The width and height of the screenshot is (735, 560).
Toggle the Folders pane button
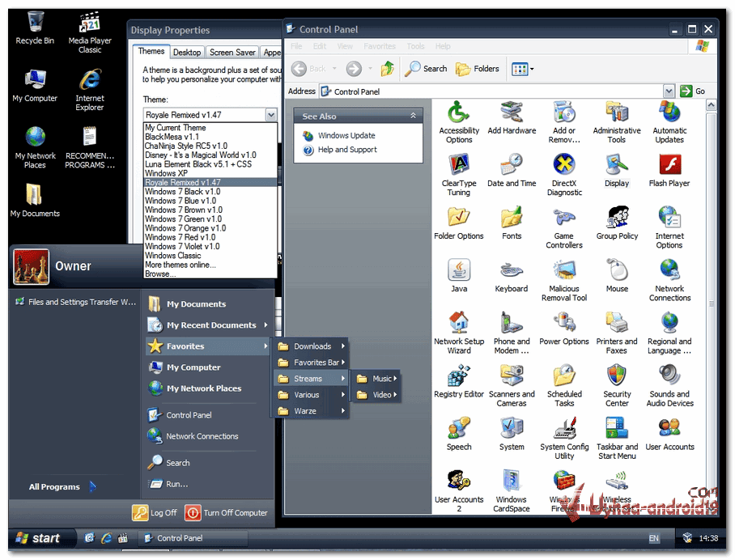(x=478, y=69)
